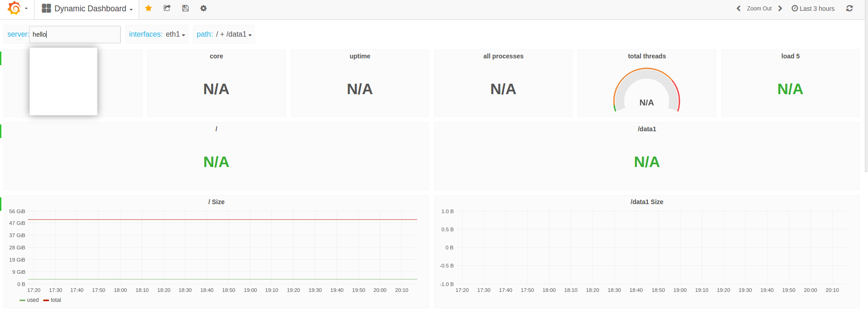Open the path variable dropdown

[x=224, y=34]
